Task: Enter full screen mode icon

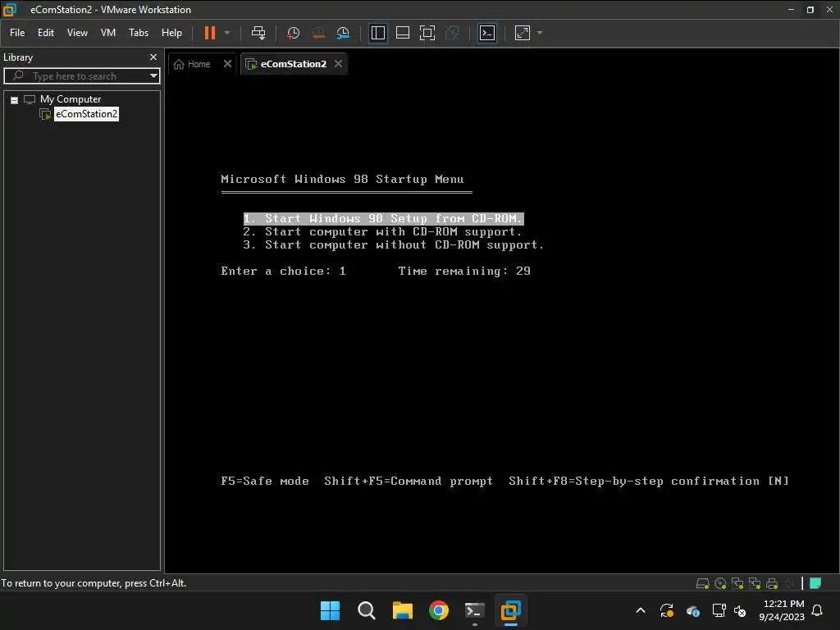Action: tap(427, 33)
